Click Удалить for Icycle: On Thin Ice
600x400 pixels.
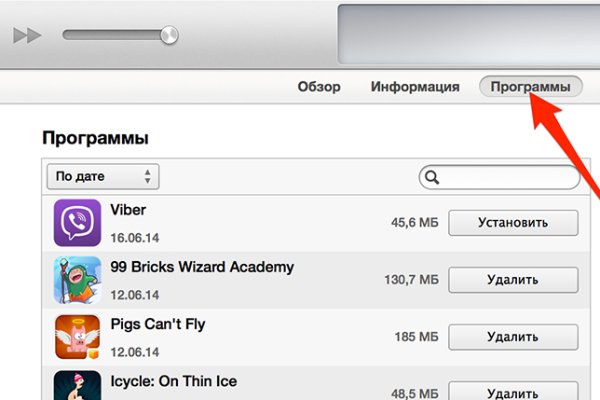[513, 390]
